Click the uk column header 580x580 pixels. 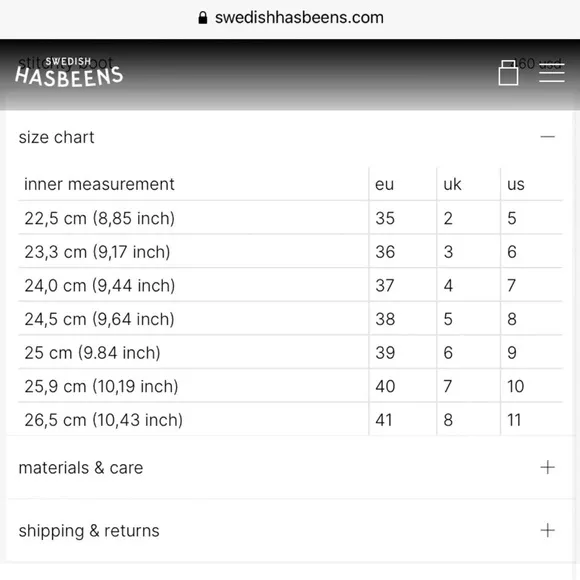(x=452, y=184)
